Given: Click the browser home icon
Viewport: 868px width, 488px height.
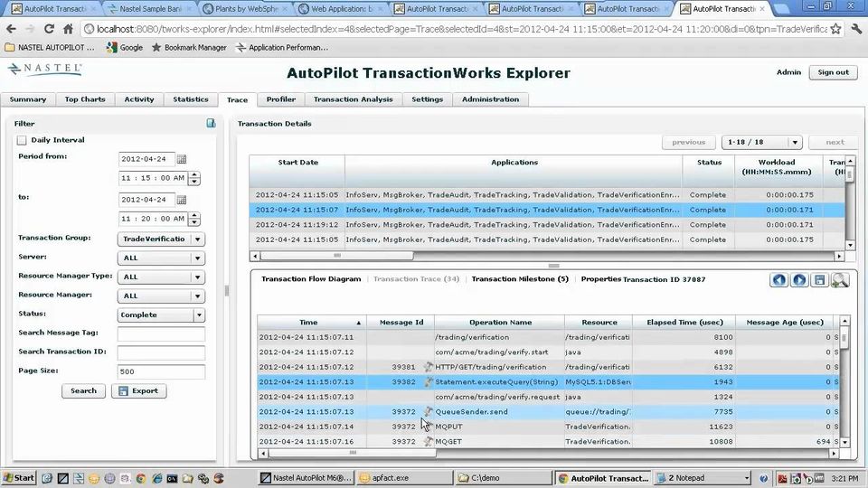Looking at the screenshot, I should (68, 29).
